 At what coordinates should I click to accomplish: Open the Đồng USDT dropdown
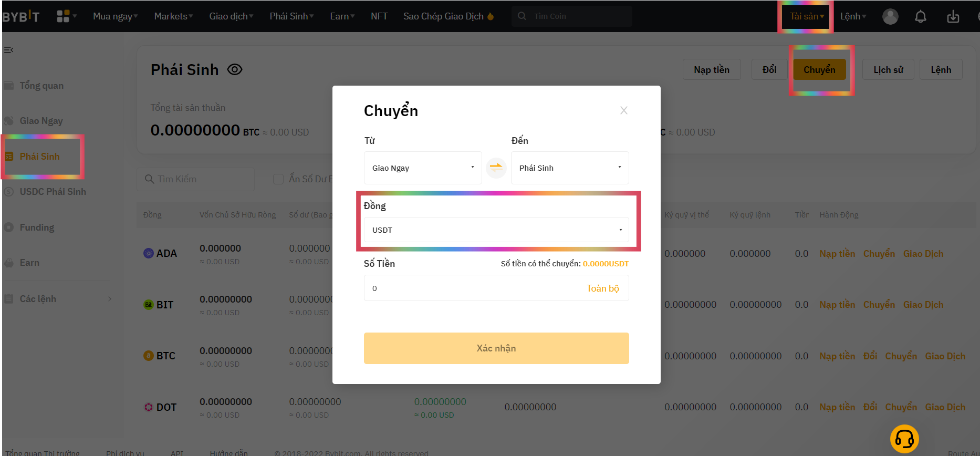(x=496, y=230)
